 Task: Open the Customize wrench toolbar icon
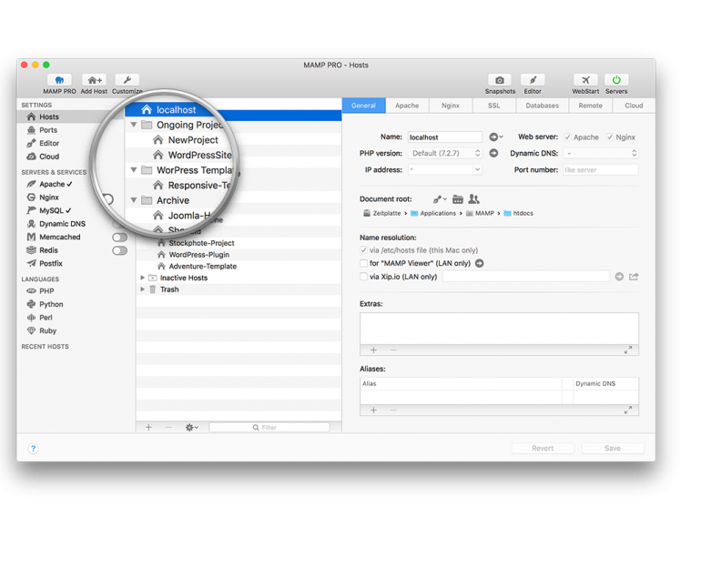tap(127, 79)
